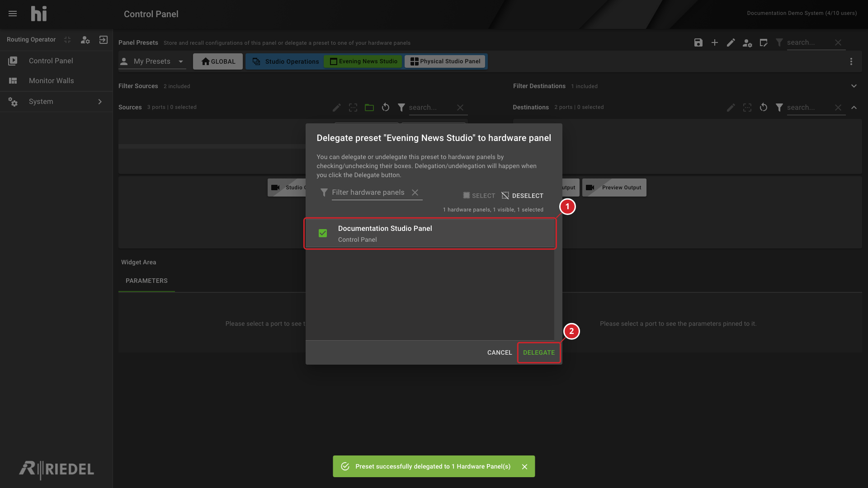Click DESELECT to deselect hardware panels

pos(523,196)
